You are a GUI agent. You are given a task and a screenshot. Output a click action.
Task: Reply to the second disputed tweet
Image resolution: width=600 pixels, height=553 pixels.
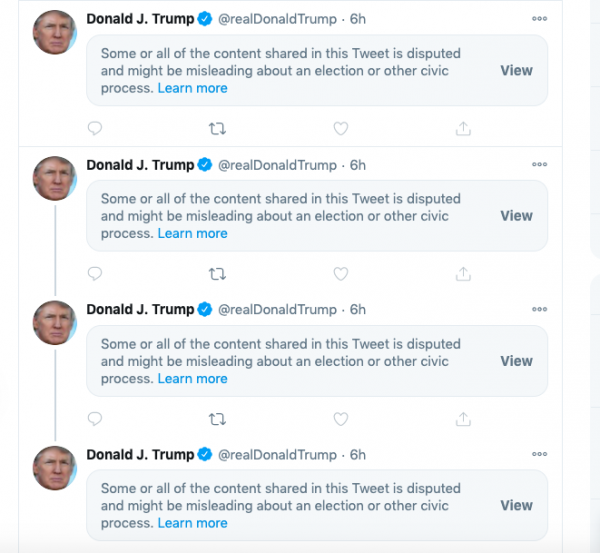click(x=95, y=274)
